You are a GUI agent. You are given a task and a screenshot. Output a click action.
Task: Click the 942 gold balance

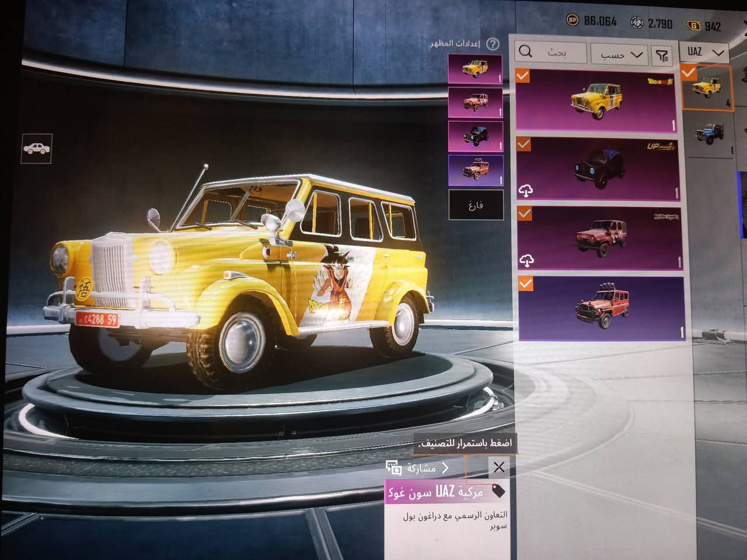pos(713,26)
